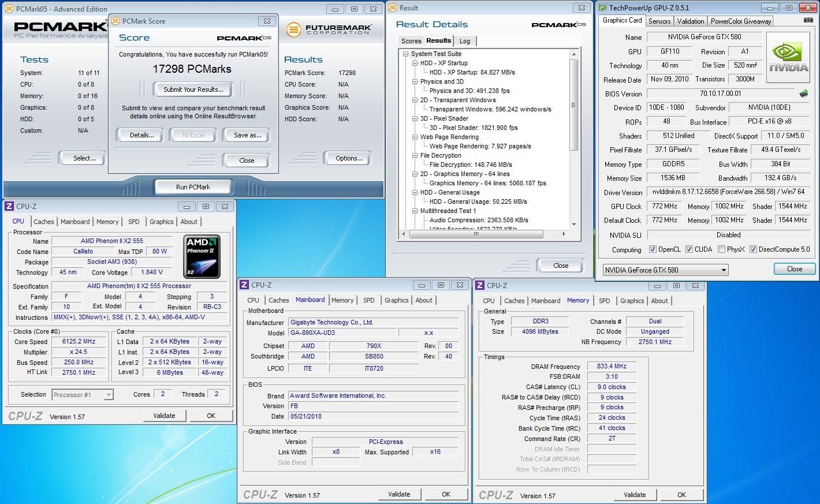Viewport: 820px width, 504px height.
Task: Toggle the CUDA checkbox in GPU-Z
Action: coord(689,249)
